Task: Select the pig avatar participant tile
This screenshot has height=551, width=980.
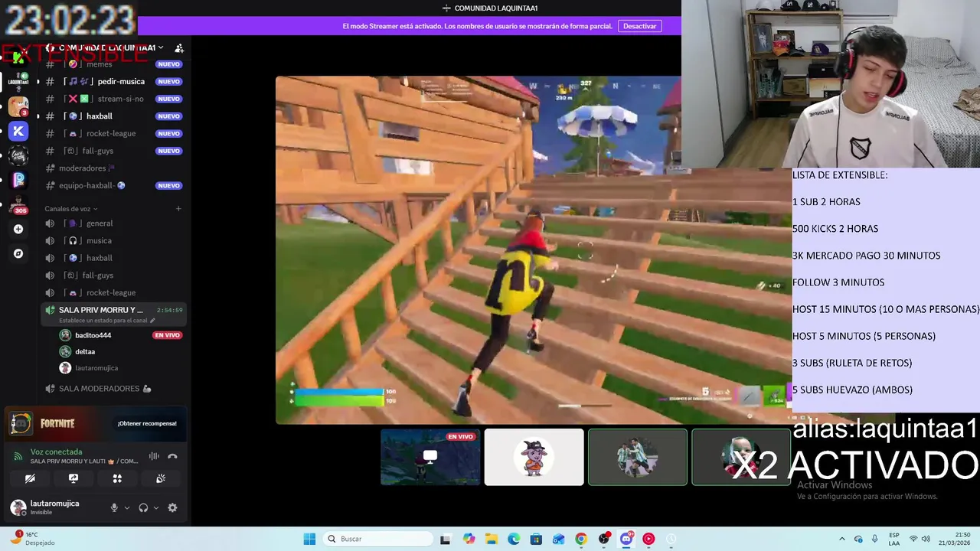Action: [534, 457]
